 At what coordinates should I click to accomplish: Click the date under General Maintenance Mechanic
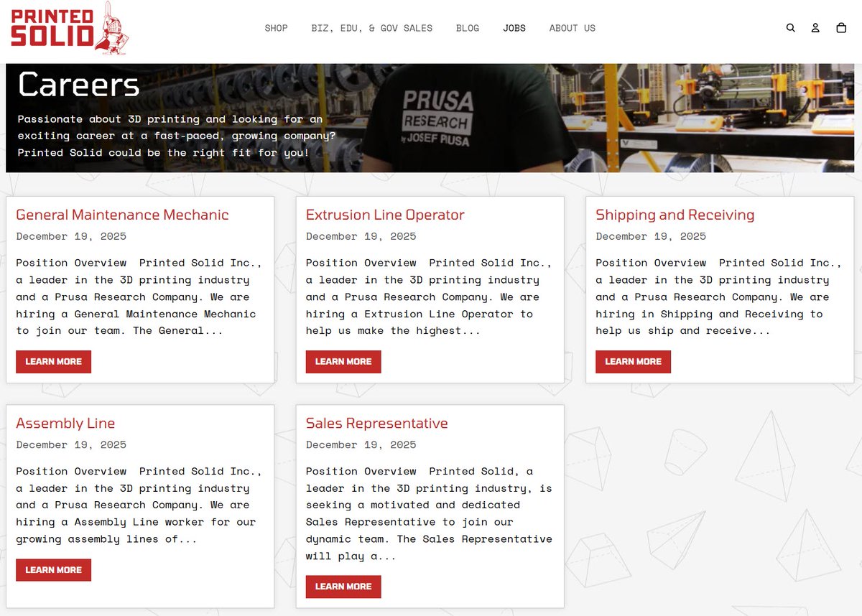tap(71, 236)
